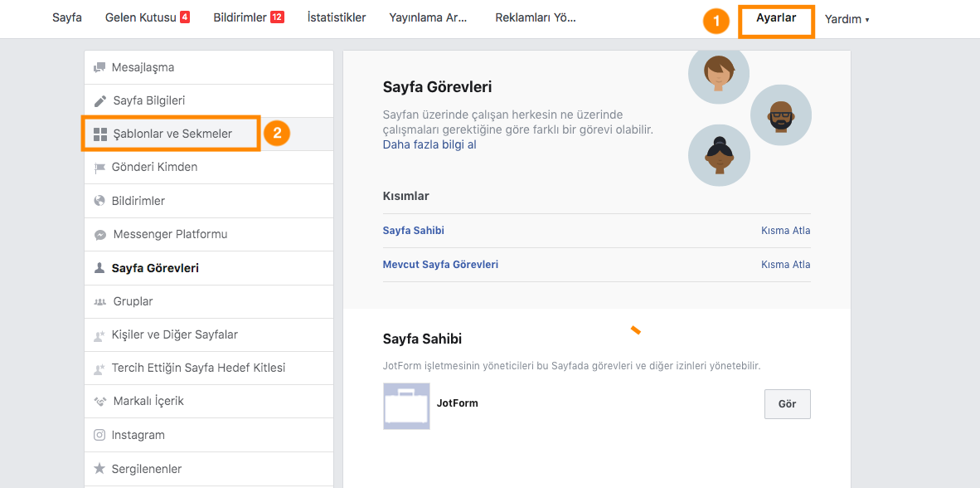Open the Sayfa tab in top navigation

(x=67, y=17)
